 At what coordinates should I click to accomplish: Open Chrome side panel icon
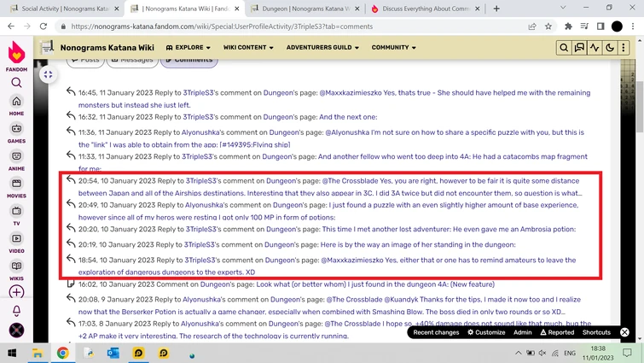pyautogui.click(x=600, y=26)
